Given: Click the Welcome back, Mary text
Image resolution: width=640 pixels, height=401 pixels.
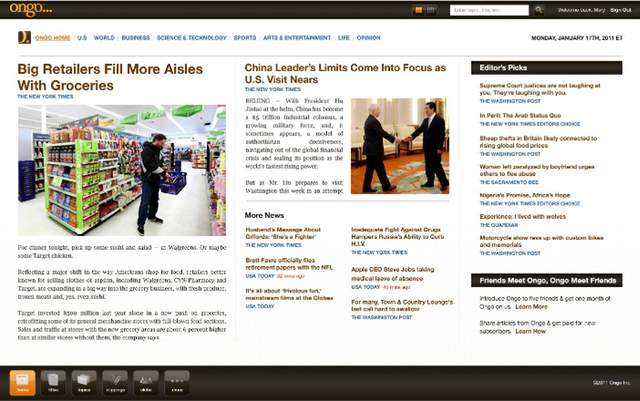Looking at the screenshot, I should coord(581,10).
